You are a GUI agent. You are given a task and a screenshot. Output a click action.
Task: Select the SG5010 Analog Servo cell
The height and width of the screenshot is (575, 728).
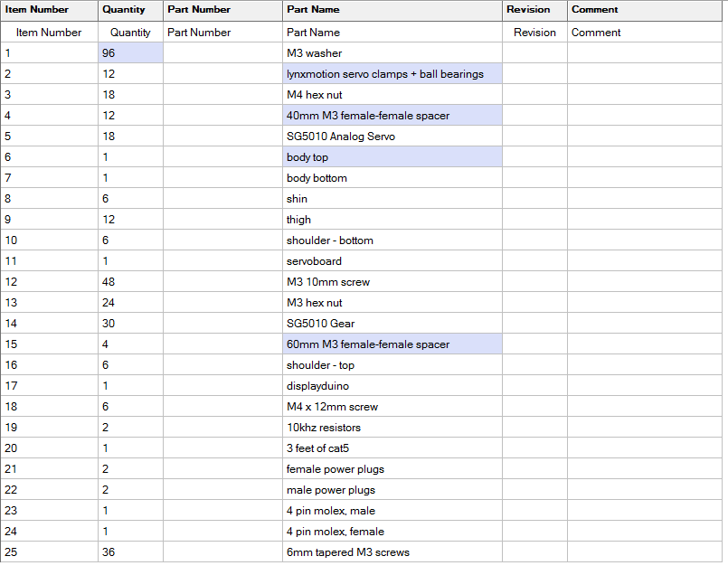click(392, 137)
